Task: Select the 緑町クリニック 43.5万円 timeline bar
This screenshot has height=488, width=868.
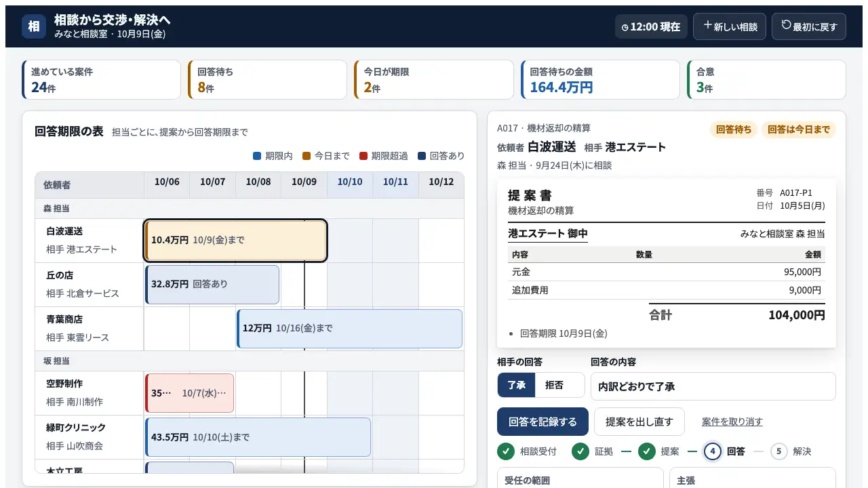Action: [258, 437]
